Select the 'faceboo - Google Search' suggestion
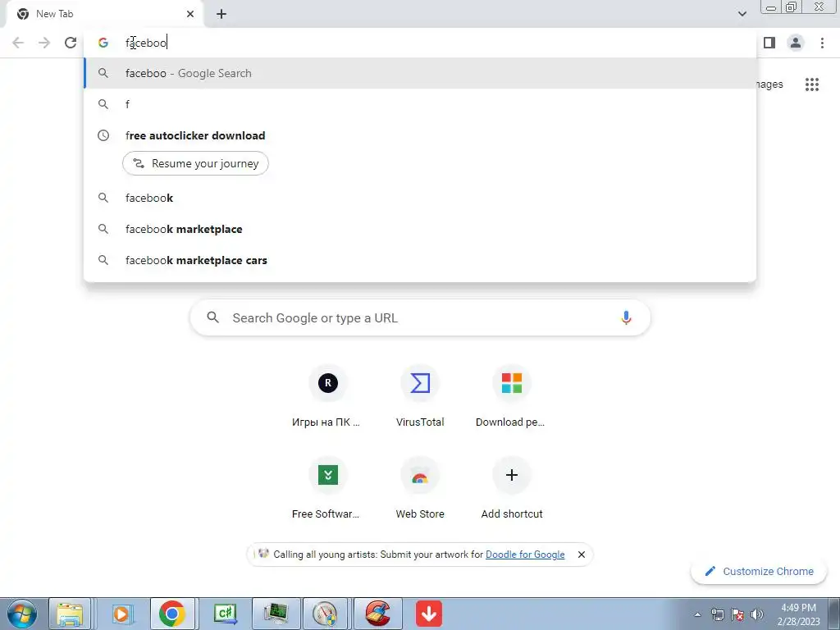 tap(420, 73)
